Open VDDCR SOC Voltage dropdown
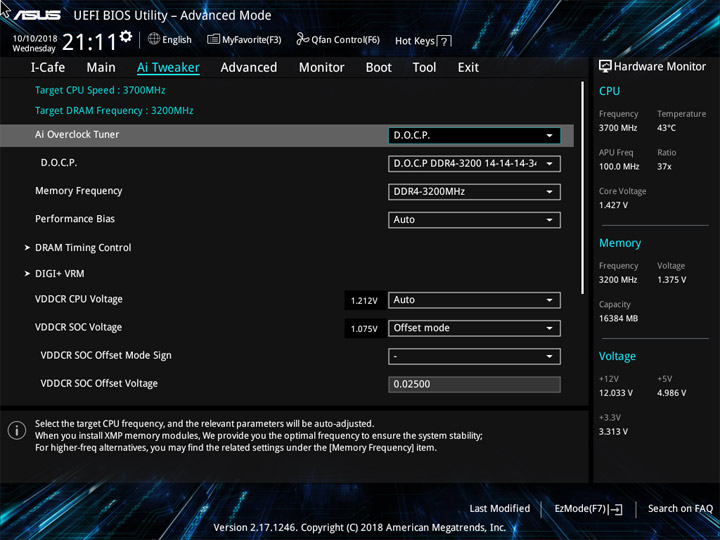 (474, 328)
